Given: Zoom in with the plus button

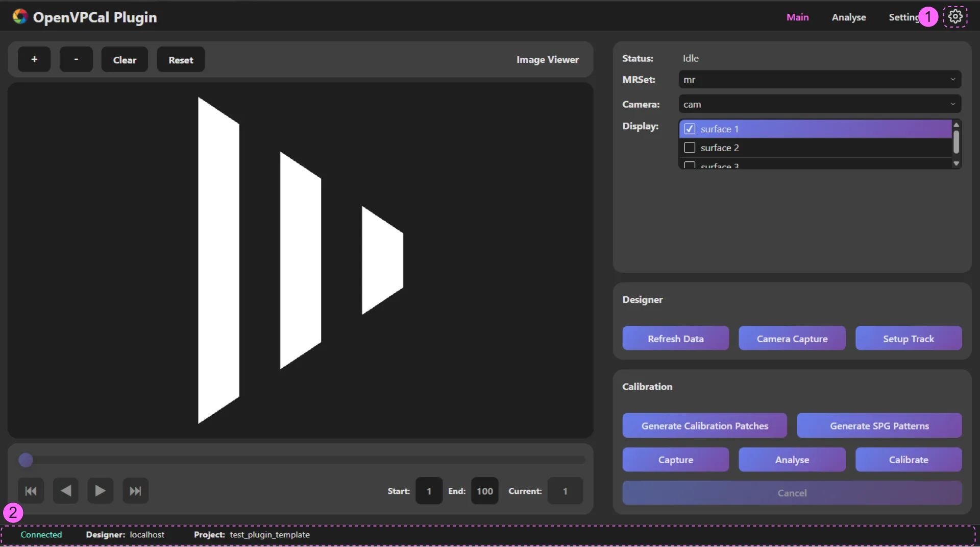Looking at the screenshot, I should point(34,60).
